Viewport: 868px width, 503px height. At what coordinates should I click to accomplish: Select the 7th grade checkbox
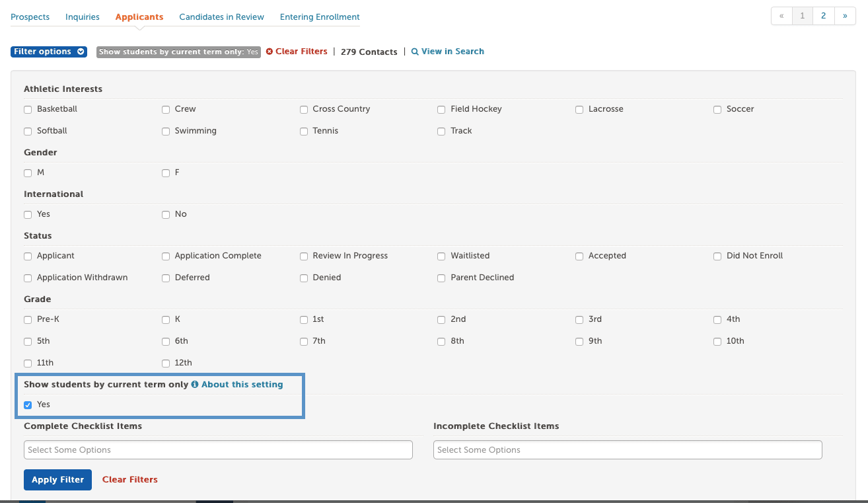304,342
